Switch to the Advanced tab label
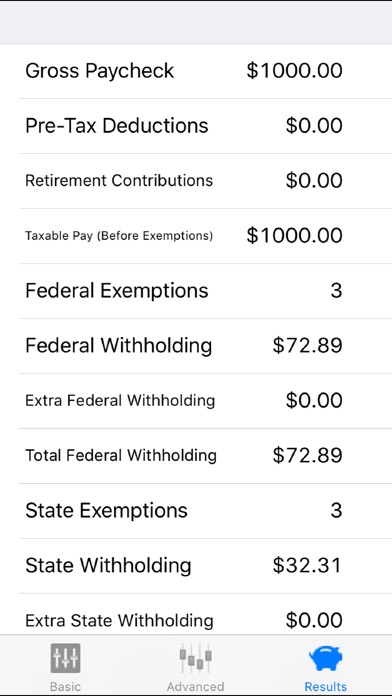 coord(195,686)
